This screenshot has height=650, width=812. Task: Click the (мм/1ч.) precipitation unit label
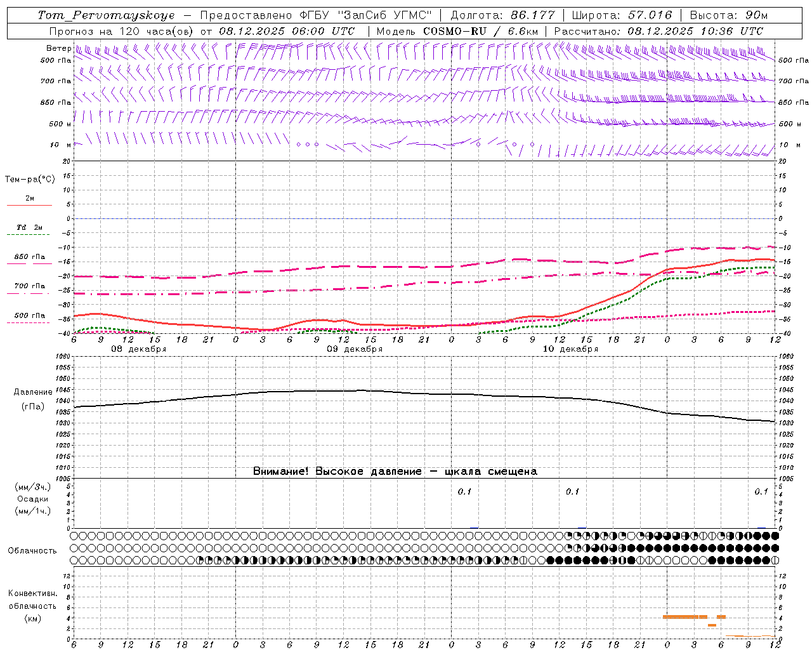pyautogui.click(x=33, y=511)
